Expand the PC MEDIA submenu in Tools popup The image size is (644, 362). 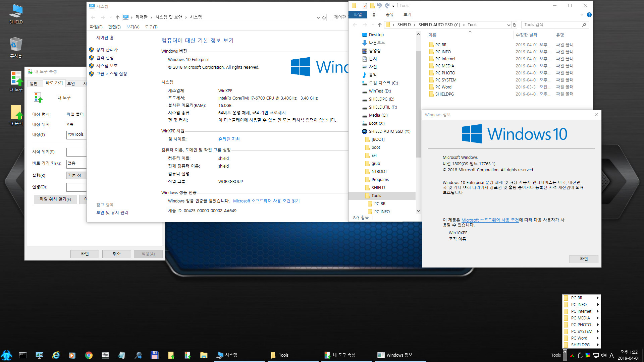(x=598, y=318)
